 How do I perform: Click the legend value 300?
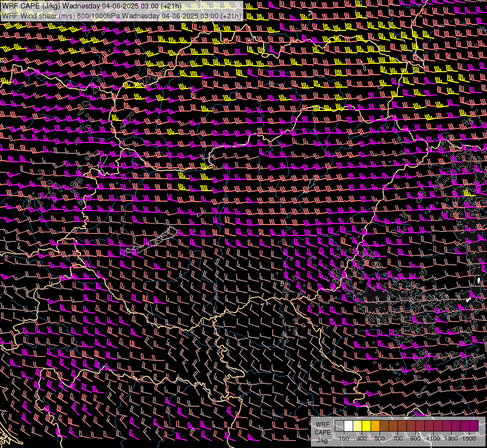click(x=362, y=439)
